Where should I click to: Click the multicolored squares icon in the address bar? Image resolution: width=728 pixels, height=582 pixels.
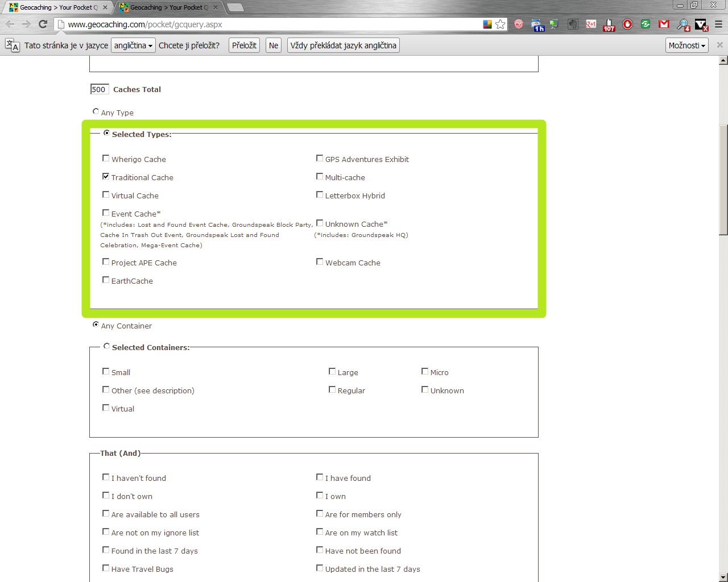click(x=487, y=24)
